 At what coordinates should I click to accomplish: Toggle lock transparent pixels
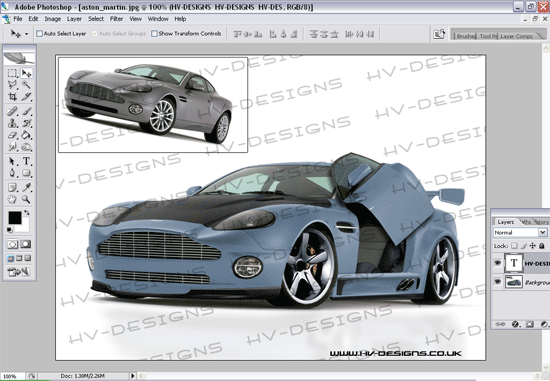[514, 246]
